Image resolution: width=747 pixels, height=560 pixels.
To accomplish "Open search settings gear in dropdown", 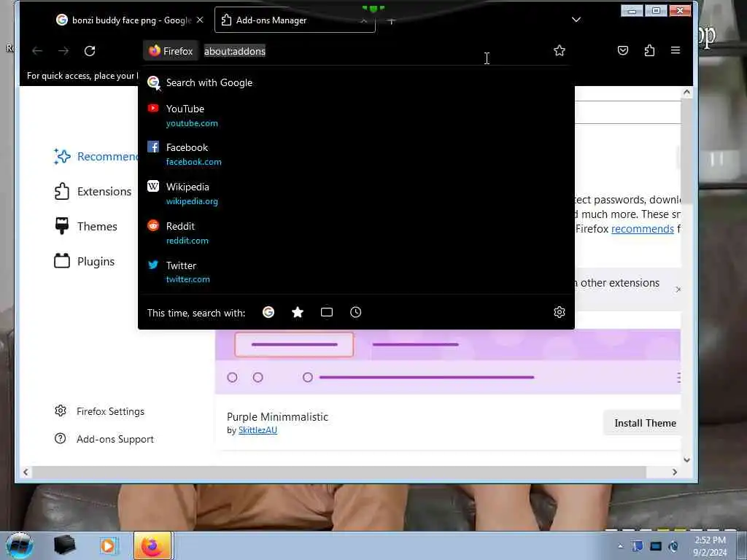I will pyautogui.click(x=560, y=312).
